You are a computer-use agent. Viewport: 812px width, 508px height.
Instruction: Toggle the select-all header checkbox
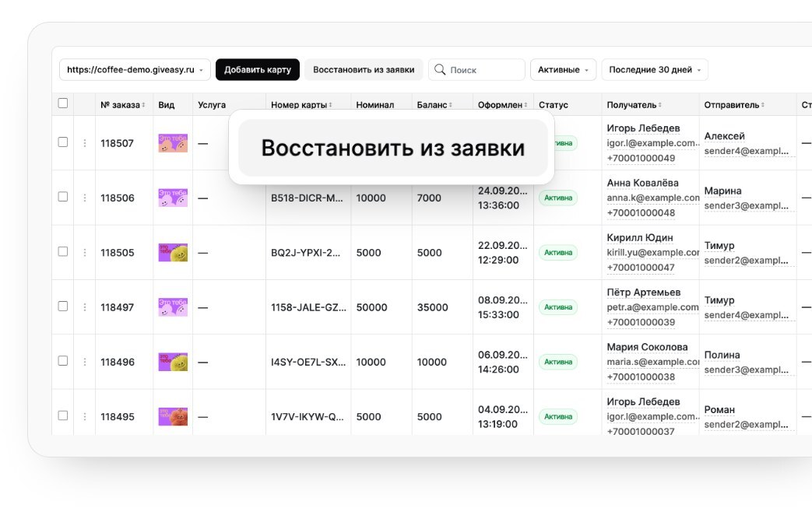point(62,103)
